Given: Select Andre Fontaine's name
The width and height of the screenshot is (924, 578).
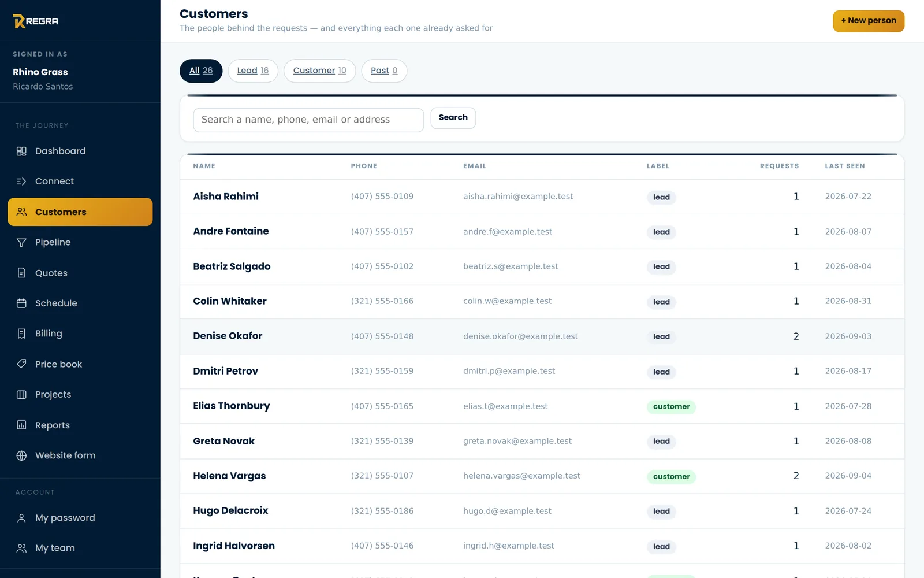Looking at the screenshot, I should tap(231, 231).
